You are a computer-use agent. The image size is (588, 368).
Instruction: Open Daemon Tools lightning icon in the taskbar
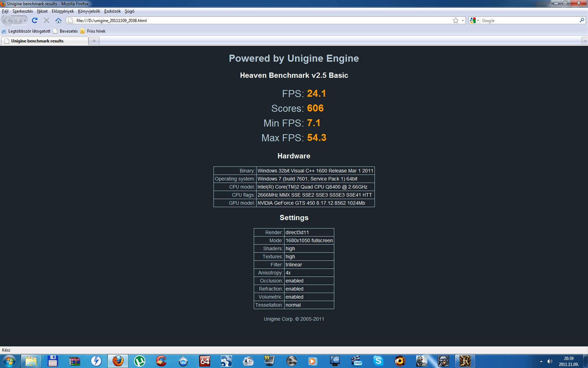tap(96, 361)
